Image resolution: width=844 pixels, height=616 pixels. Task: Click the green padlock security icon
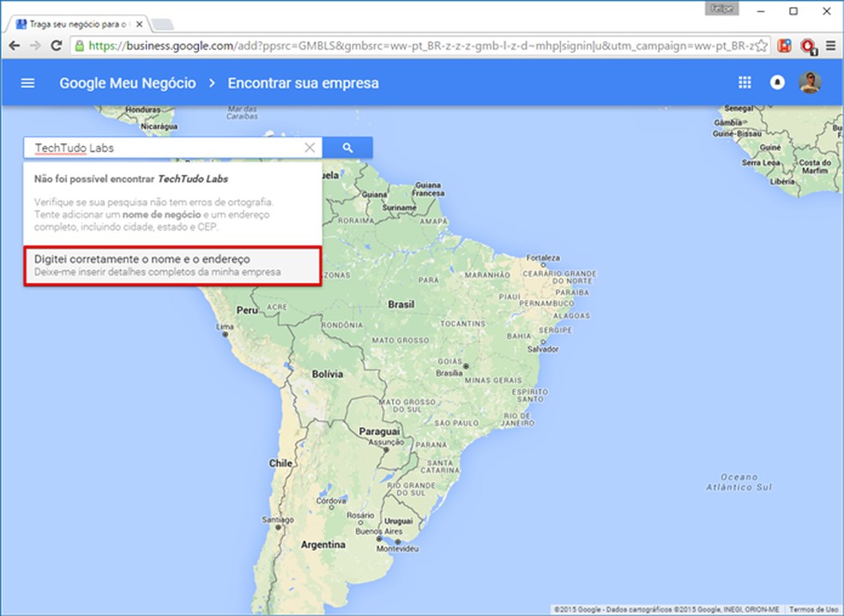[x=79, y=45]
